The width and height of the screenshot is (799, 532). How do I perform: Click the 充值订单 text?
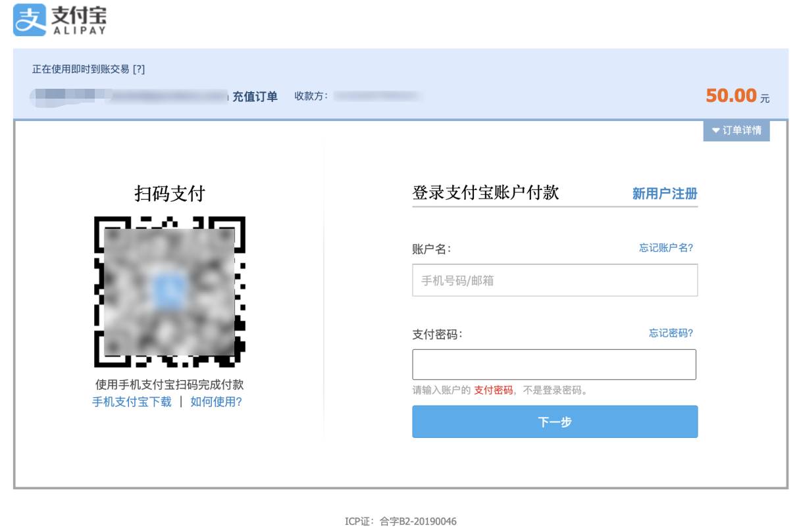(x=255, y=97)
